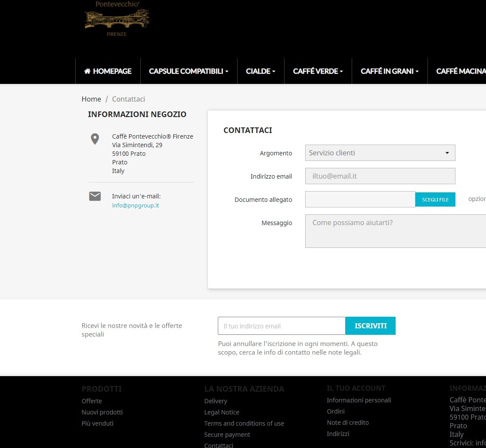Open the Più venduti footer link
The height and width of the screenshot is (448, 486).
point(97,423)
